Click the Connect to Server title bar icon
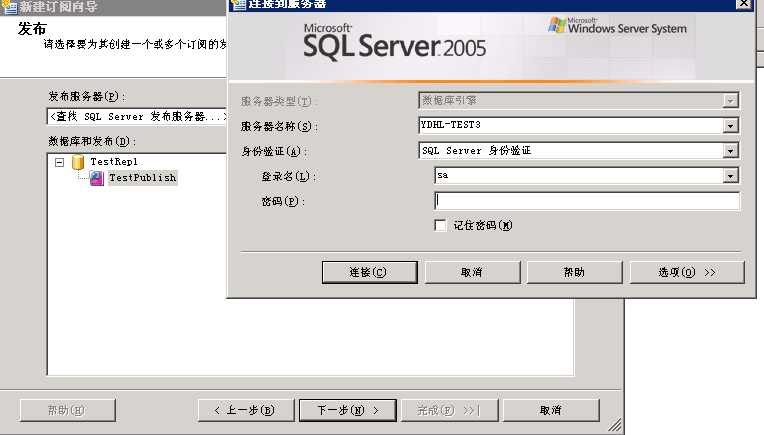 (x=238, y=4)
